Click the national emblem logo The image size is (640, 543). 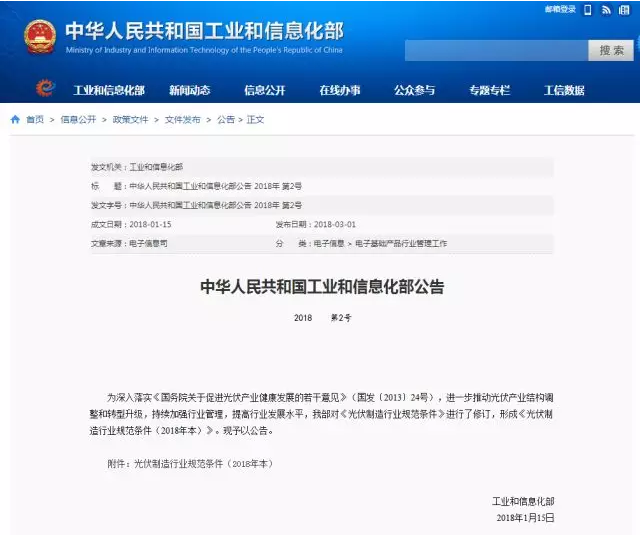point(40,37)
